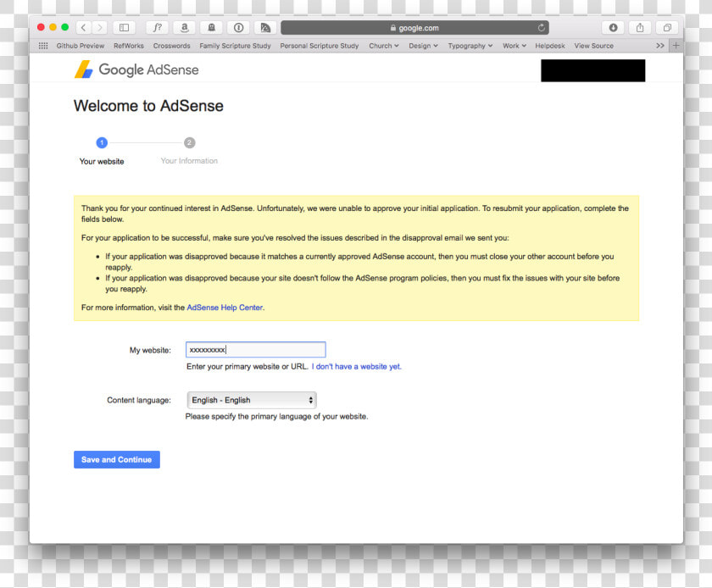The image size is (712, 588).
Task: Open the favorites grid icon
Action: point(43,46)
